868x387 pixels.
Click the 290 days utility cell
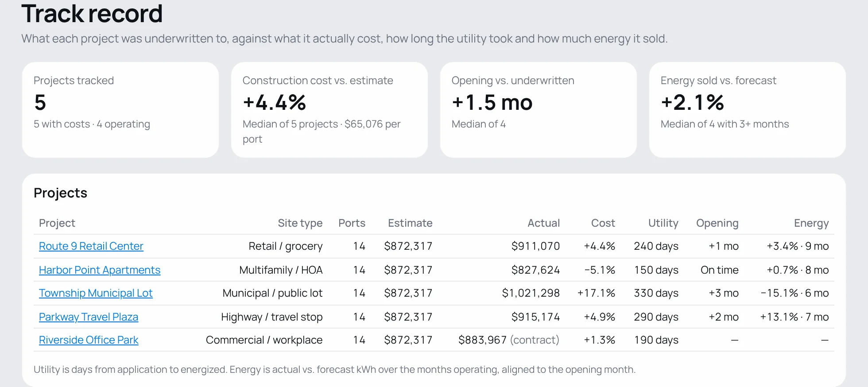click(x=656, y=317)
